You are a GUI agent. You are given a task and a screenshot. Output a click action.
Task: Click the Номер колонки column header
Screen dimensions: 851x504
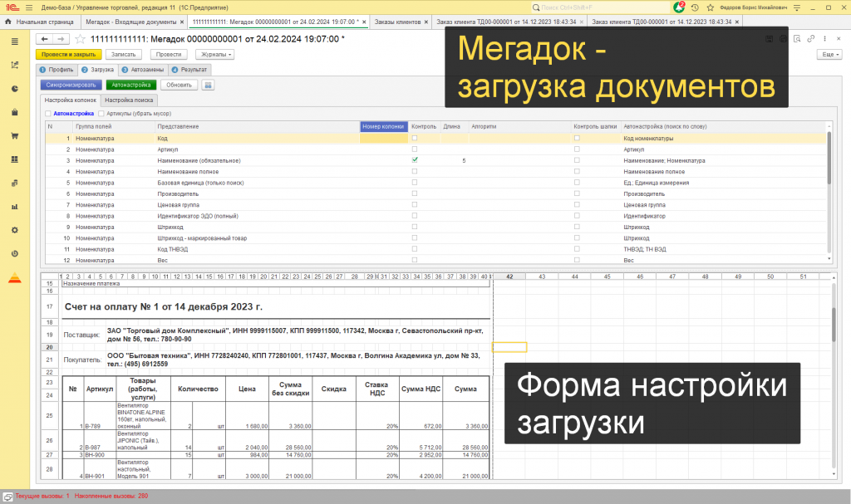point(384,126)
